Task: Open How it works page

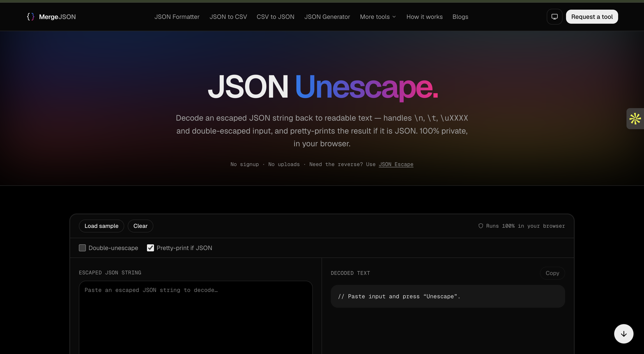Action: 424,17
